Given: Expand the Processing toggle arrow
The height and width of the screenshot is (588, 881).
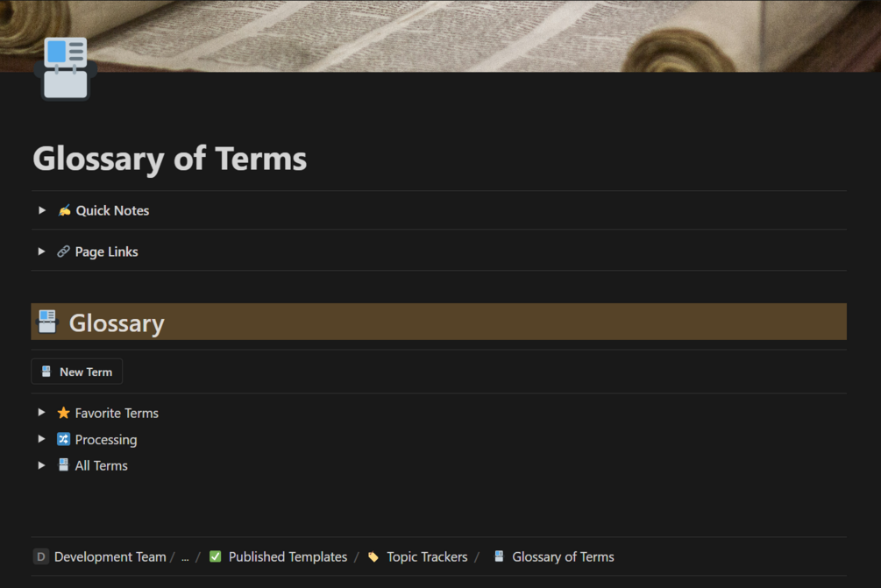Looking at the screenshot, I should pos(41,439).
